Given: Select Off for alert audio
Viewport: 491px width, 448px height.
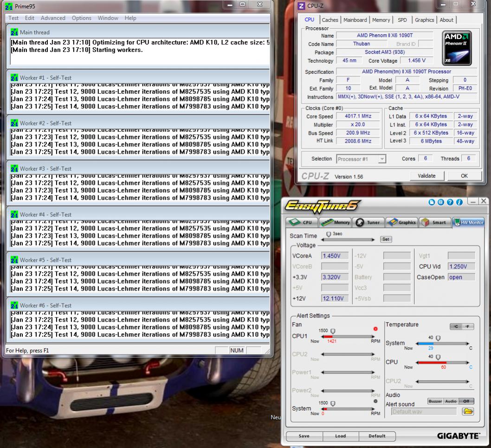Looking at the screenshot, I should tap(466, 401).
